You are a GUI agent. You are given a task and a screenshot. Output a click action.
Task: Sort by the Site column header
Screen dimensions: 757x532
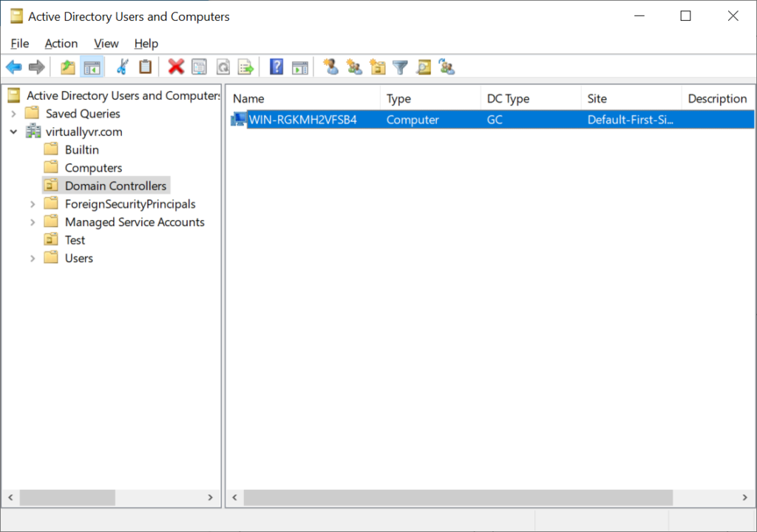click(631, 98)
